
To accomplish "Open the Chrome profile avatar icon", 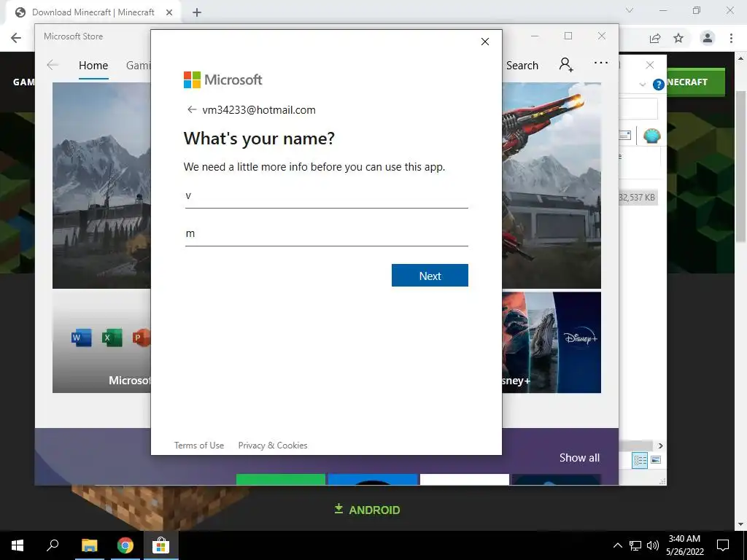I will [708, 38].
